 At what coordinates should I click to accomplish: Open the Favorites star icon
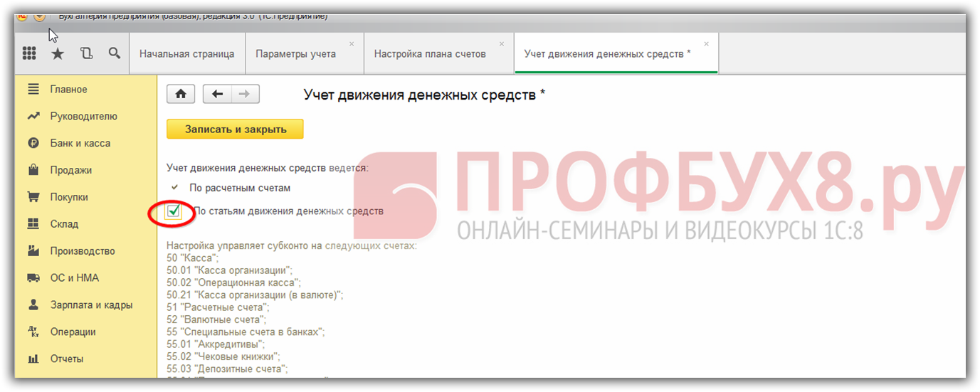coord(58,53)
